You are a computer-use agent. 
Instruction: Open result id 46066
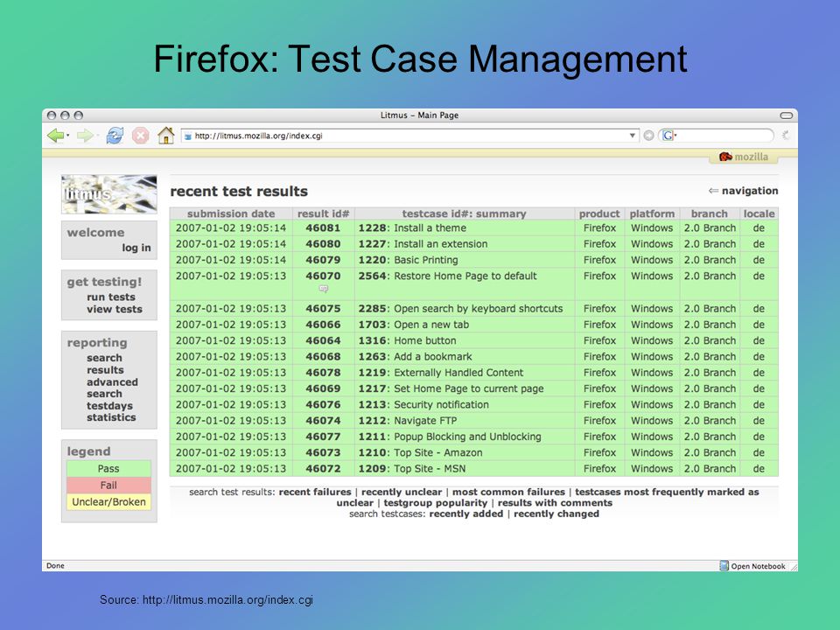click(323, 325)
